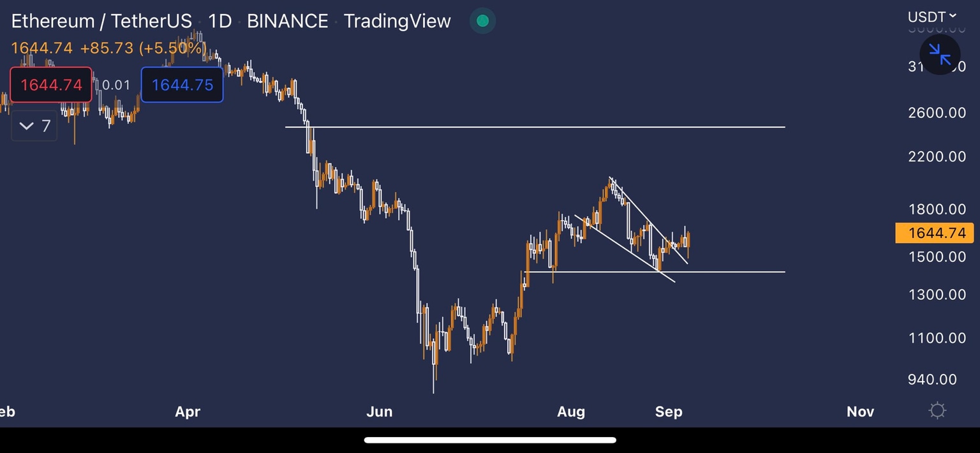Tap the BINANCE exchange label
The width and height of the screenshot is (980, 453).
click(x=287, y=21)
